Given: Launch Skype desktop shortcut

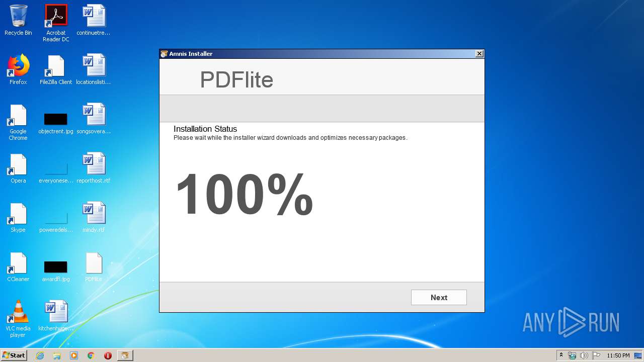Looking at the screenshot, I should click(x=18, y=217).
